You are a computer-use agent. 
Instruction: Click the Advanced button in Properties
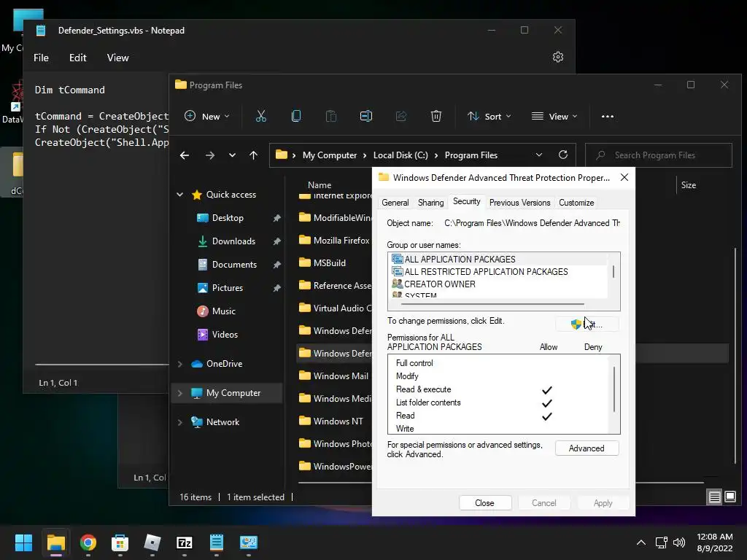pos(587,448)
